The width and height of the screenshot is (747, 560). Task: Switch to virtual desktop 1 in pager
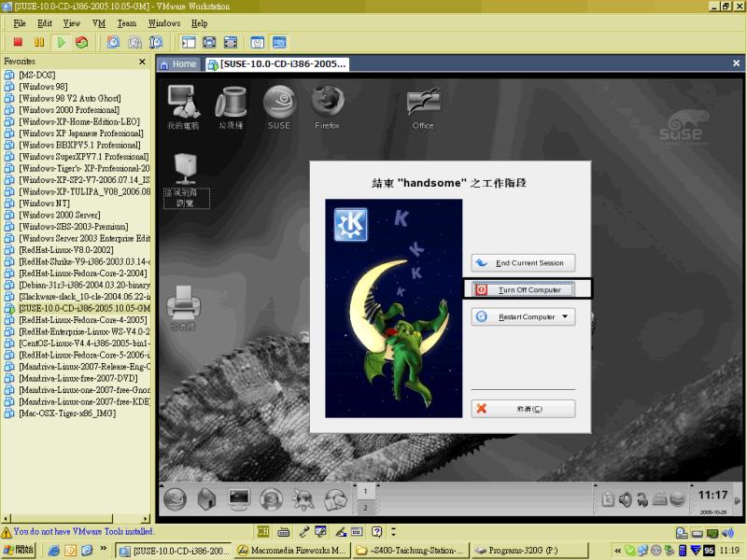point(365,491)
